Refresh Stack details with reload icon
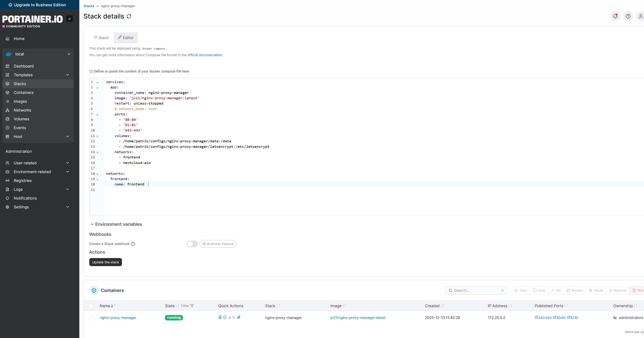Image resolution: width=644 pixels, height=338 pixels. point(129,16)
